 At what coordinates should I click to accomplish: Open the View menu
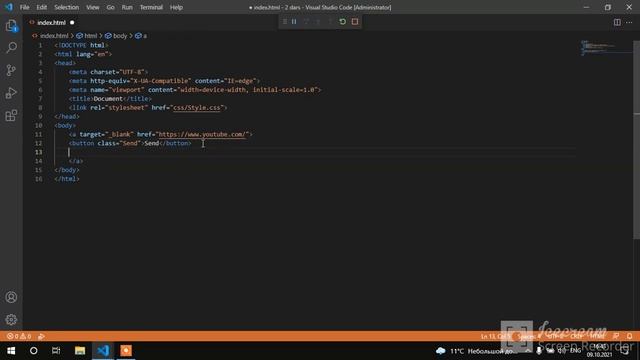(x=93, y=7)
